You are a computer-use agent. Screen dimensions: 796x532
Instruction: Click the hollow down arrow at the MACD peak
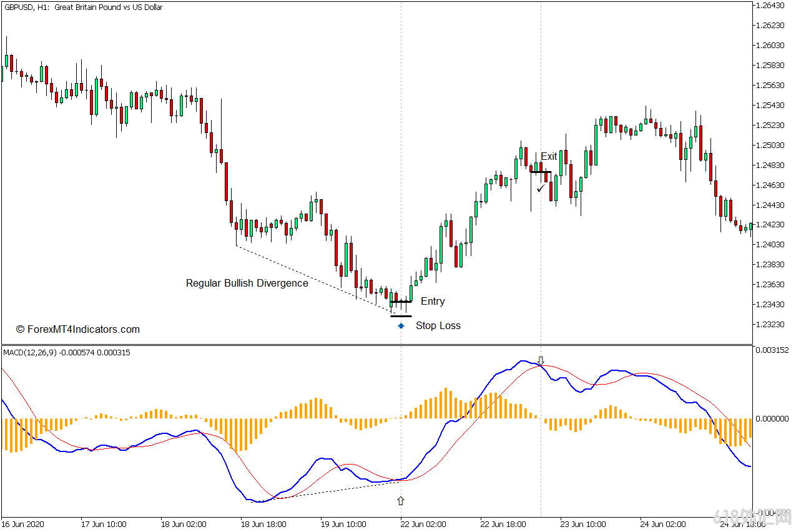point(541,361)
